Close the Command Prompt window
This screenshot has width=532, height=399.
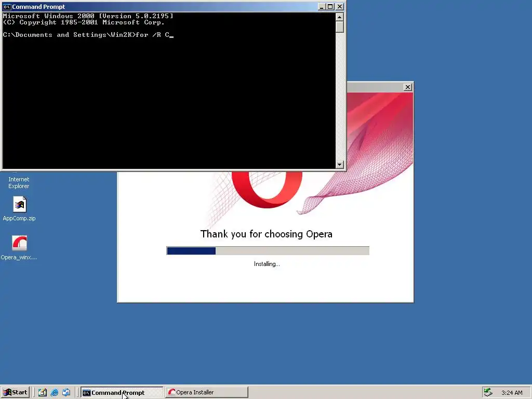(340, 6)
